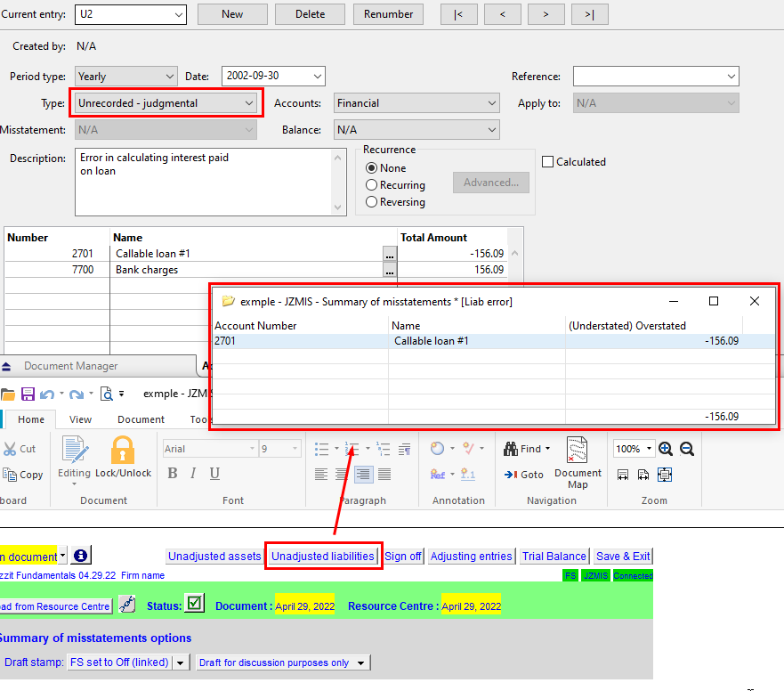The image size is (784, 691).
Task: Open the Type Unrecorded - judgmental dropdown
Action: point(166,103)
